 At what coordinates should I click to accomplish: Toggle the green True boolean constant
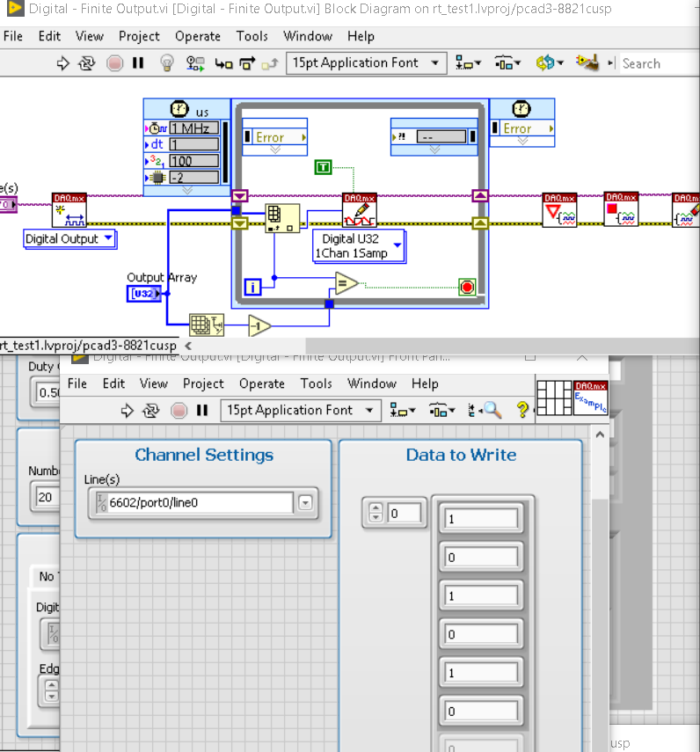tap(324, 167)
